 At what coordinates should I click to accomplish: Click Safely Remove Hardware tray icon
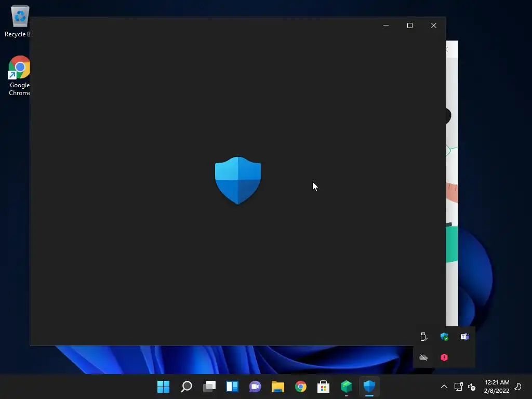(423, 337)
